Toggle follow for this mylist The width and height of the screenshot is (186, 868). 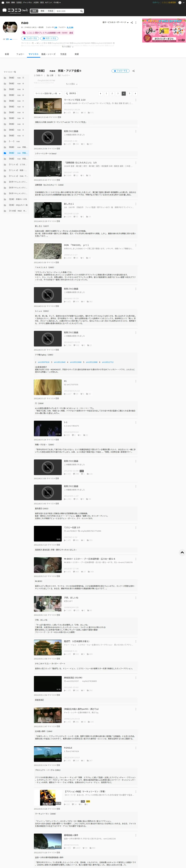pos(121,71)
